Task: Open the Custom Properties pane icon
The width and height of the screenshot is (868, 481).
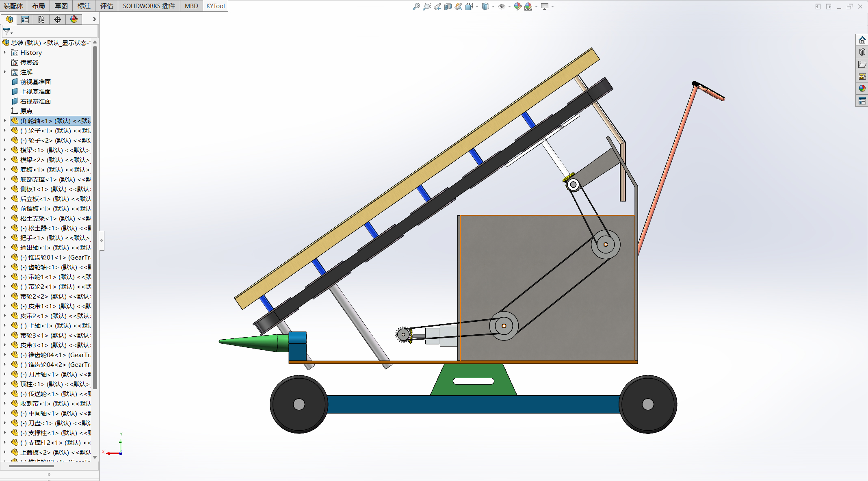Action: [x=862, y=100]
